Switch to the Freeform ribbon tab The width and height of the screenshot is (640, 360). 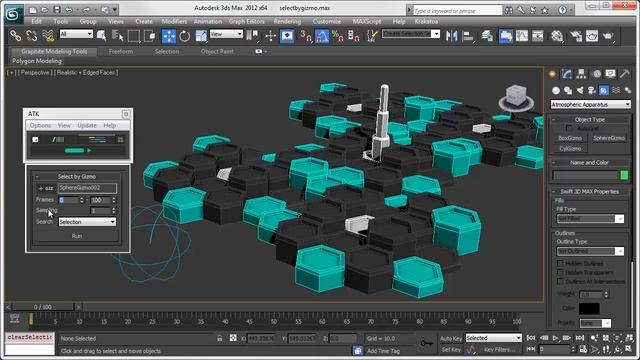coord(121,51)
